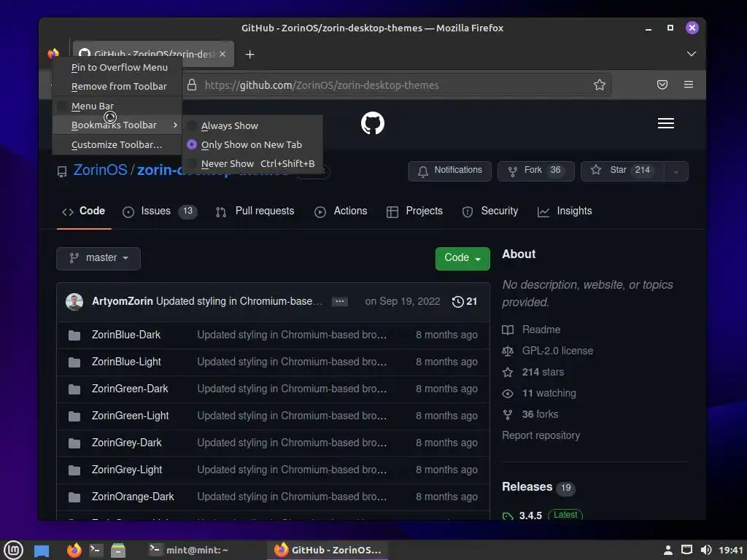Viewport: 747px width, 560px height.
Task: Switch to the Issues tab
Action: 160,211
